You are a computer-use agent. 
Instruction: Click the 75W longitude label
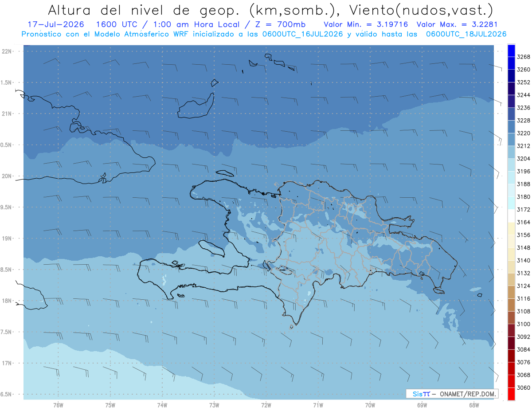110,405
